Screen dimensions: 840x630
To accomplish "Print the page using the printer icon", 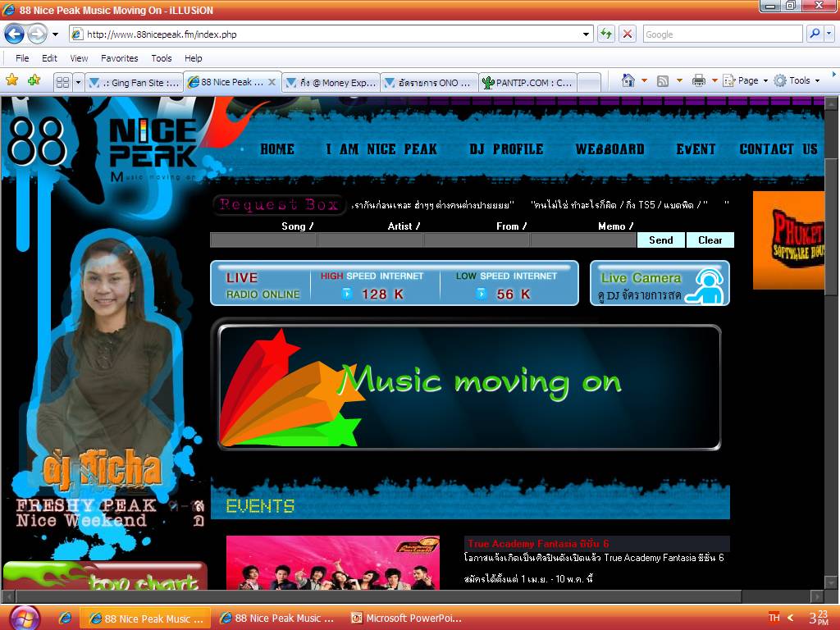I will point(699,81).
